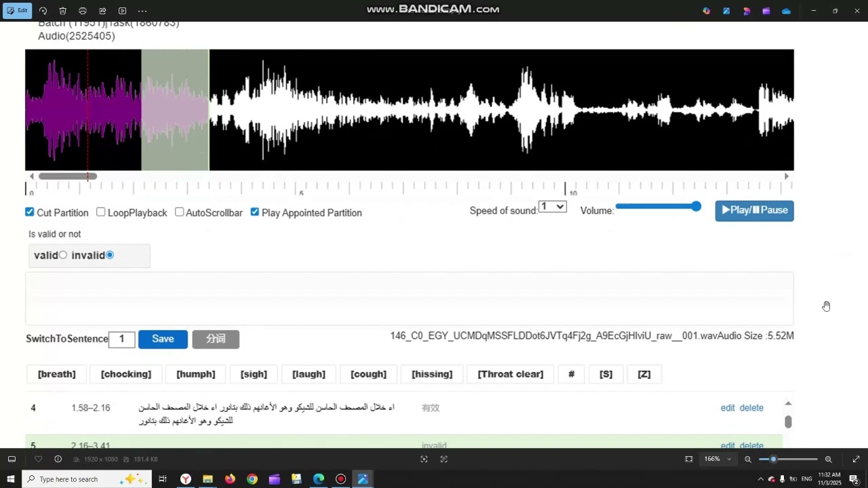
Task: Toggle the Cut Partition checkbox
Action: 30,212
